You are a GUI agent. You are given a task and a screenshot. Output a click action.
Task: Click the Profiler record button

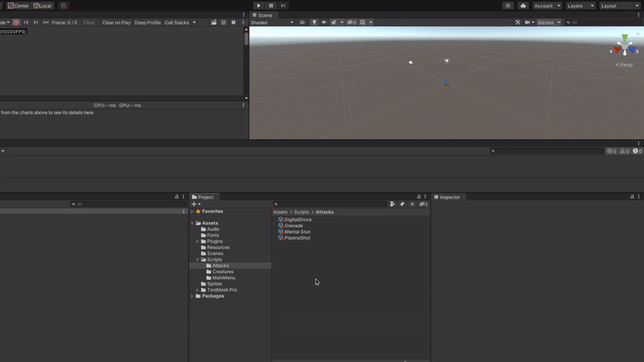[x=16, y=23]
